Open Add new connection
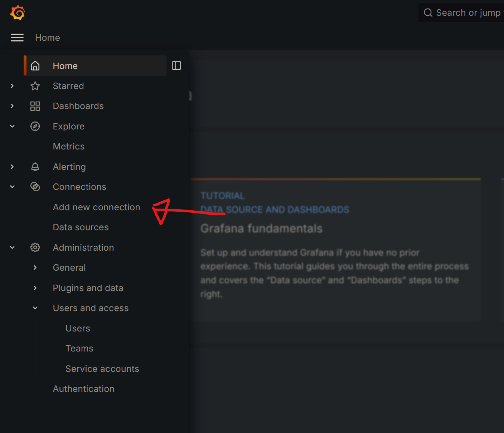The image size is (504, 433). pos(96,207)
